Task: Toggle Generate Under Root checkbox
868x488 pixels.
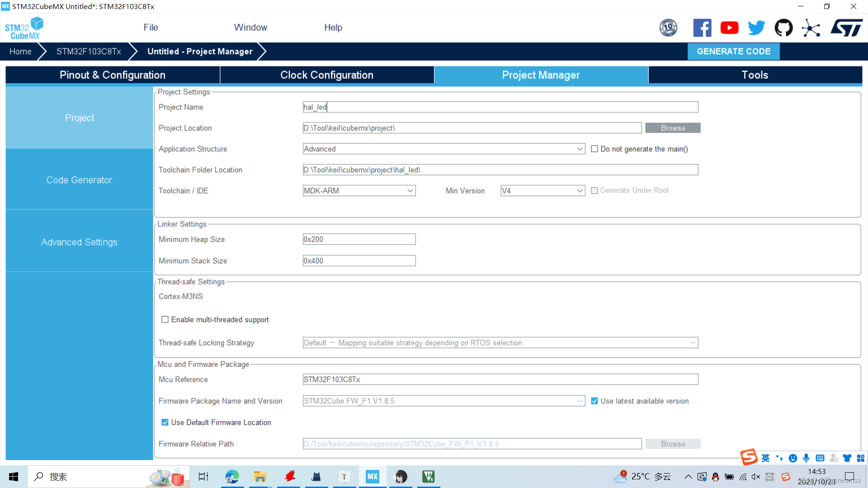Action: [x=594, y=191]
